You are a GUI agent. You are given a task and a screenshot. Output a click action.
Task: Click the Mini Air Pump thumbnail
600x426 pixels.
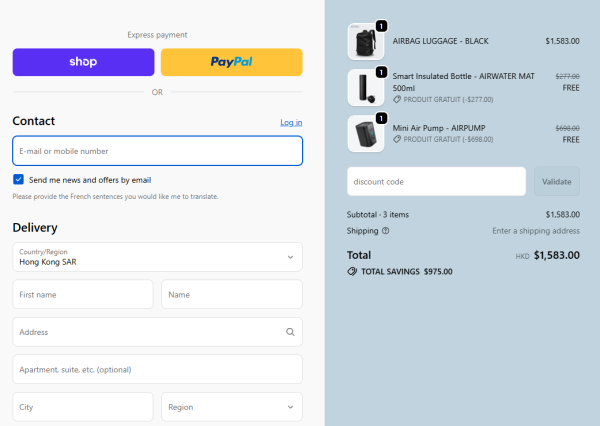tap(365, 134)
